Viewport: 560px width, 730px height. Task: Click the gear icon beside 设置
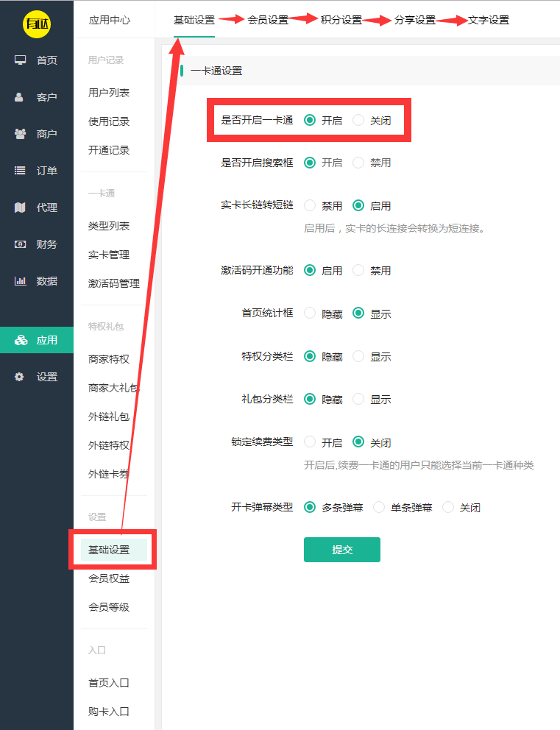[19, 377]
